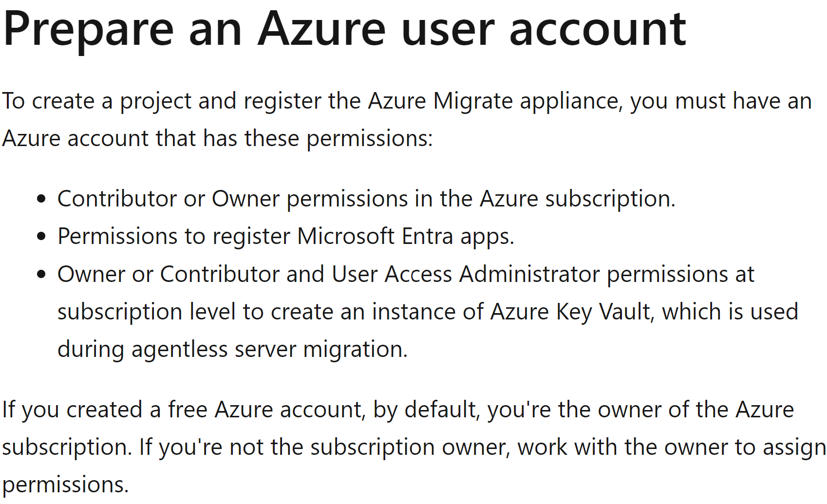The width and height of the screenshot is (827, 504).
Task: Click the third bullet point marker
Action: [x=41, y=274]
